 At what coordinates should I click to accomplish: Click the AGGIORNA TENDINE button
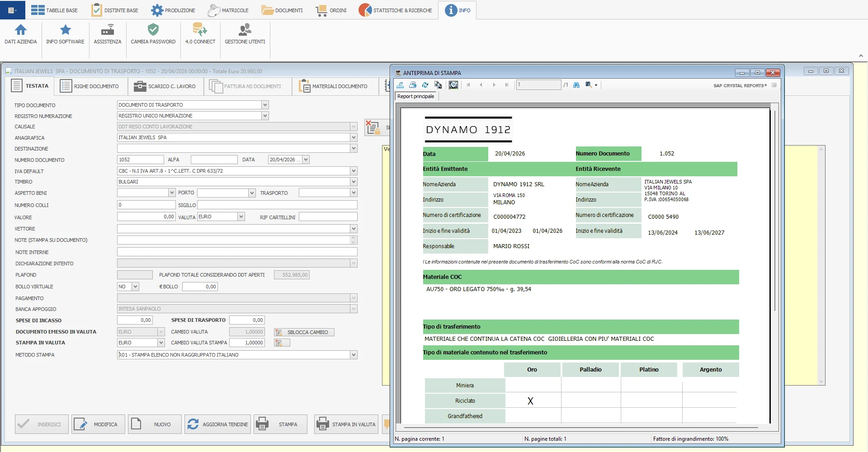[217, 424]
